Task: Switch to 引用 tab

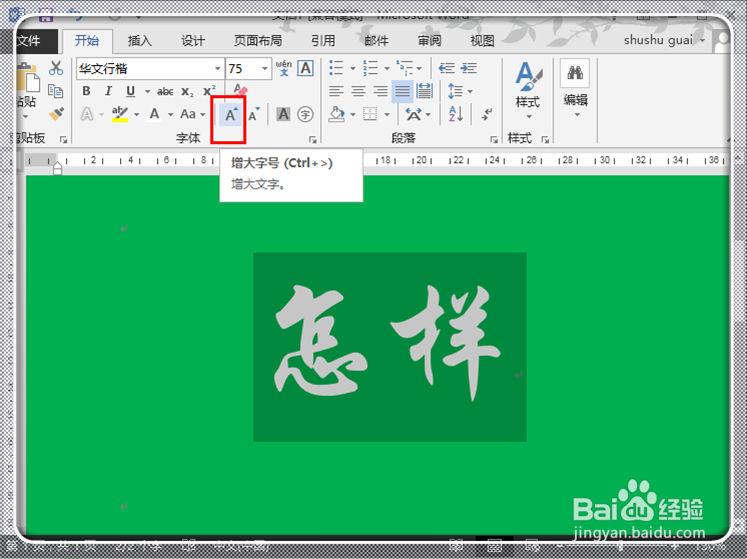Action: [x=323, y=41]
